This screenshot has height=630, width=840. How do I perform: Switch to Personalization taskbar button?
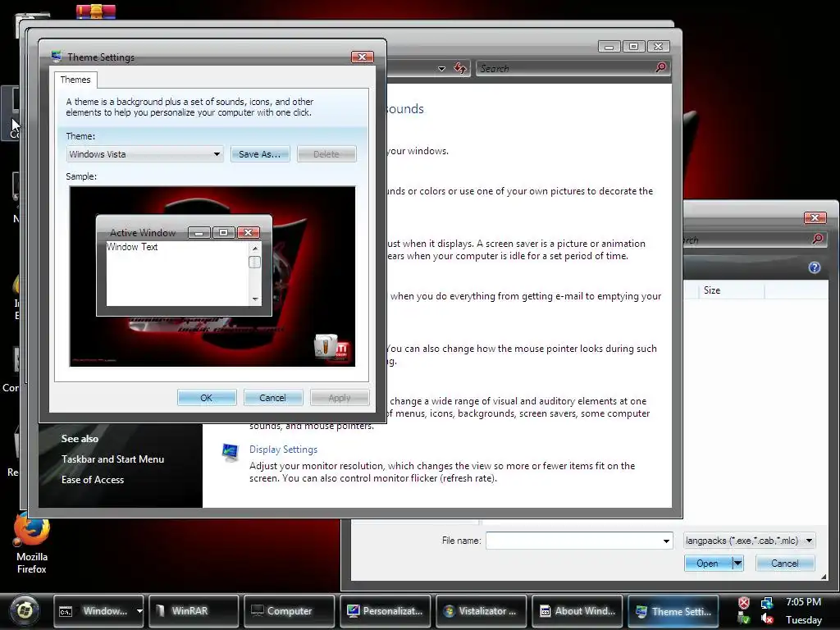coord(386,611)
